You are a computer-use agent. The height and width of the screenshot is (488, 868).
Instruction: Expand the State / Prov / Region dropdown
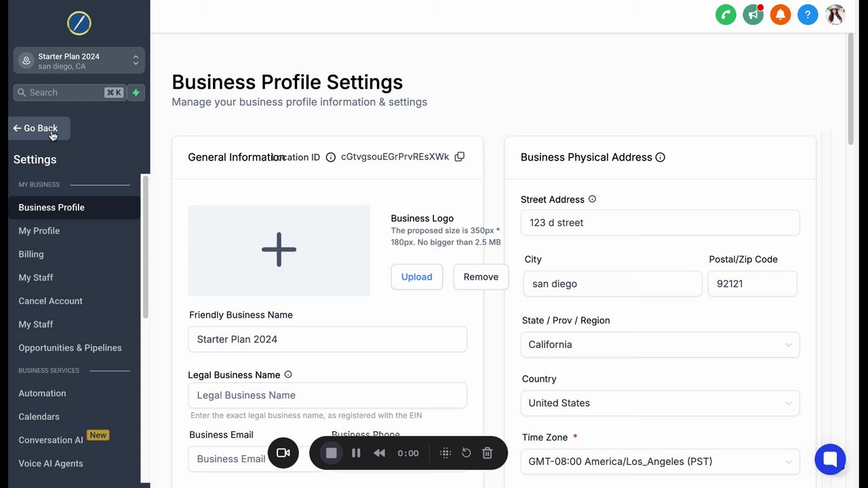(x=660, y=344)
